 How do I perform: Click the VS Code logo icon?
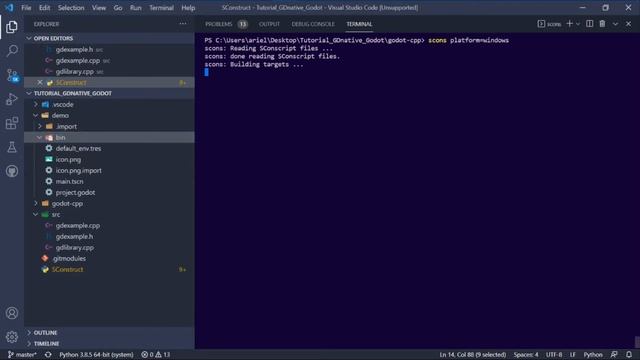[9, 7]
